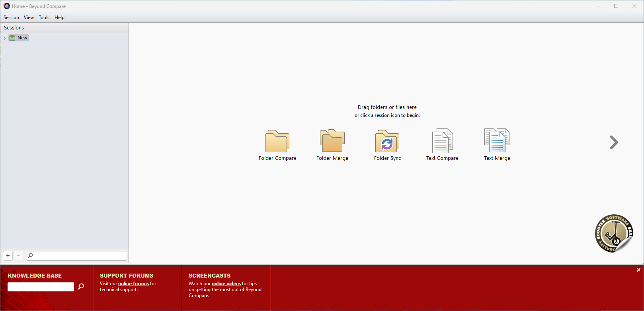Minimize the Beyond Compare window
The image size is (644, 311).
598,6
